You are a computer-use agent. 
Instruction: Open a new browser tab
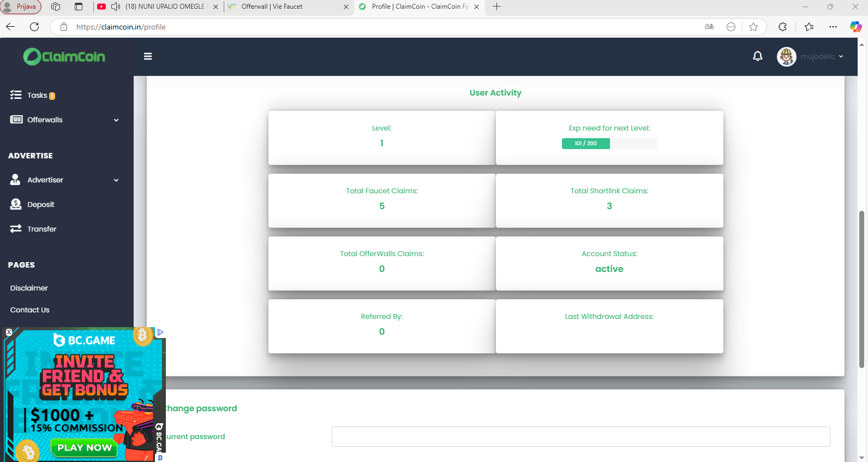tap(496, 7)
